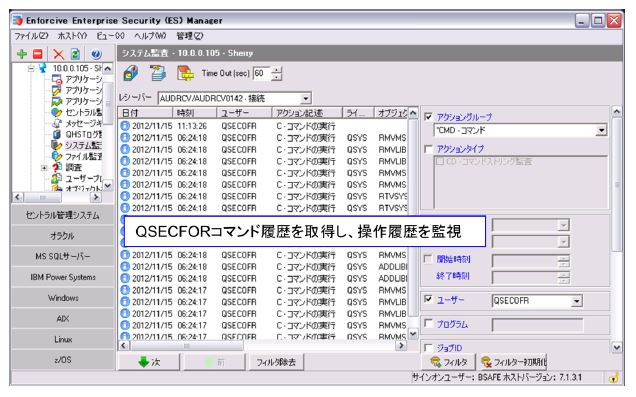Uncheck the アクショングループ checkbox

[x=428, y=117]
